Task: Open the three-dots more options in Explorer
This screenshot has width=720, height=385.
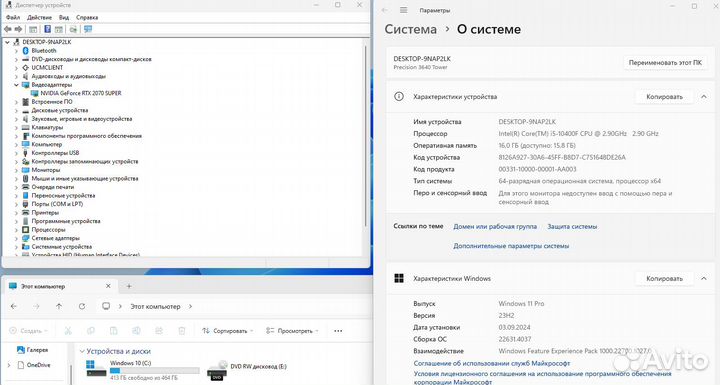Action: click(x=338, y=331)
